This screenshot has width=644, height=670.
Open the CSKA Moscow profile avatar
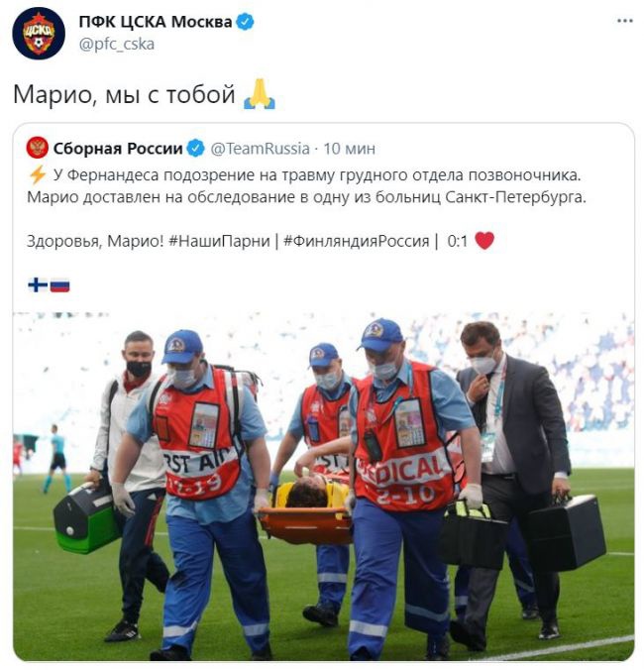coord(39,34)
